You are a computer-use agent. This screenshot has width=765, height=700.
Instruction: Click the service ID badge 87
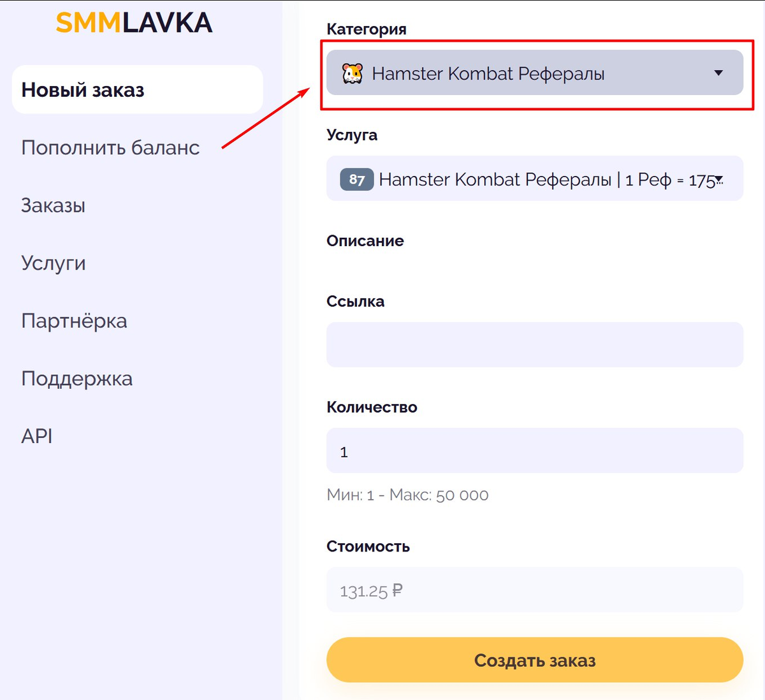(x=357, y=179)
